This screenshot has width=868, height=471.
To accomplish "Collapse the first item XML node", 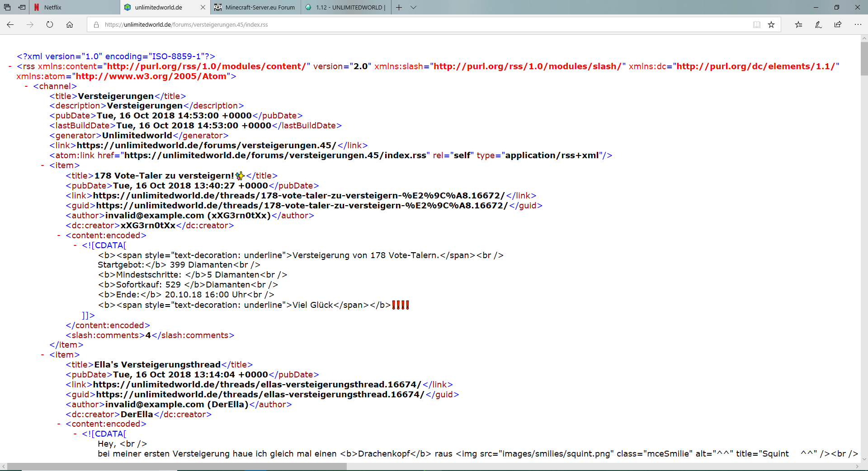I will [x=42, y=165].
